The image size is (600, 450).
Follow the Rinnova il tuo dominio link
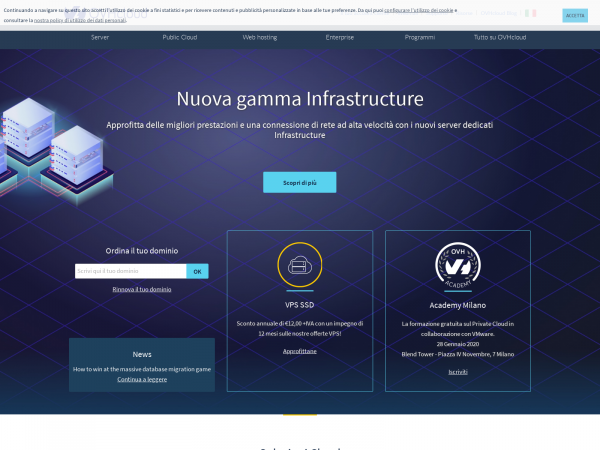(x=141, y=289)
